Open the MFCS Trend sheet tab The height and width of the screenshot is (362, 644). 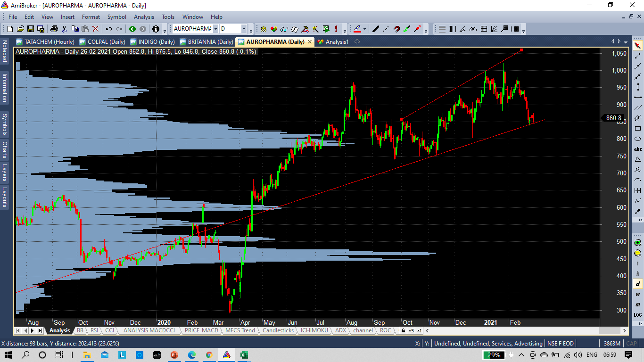[x=240, y=330]
